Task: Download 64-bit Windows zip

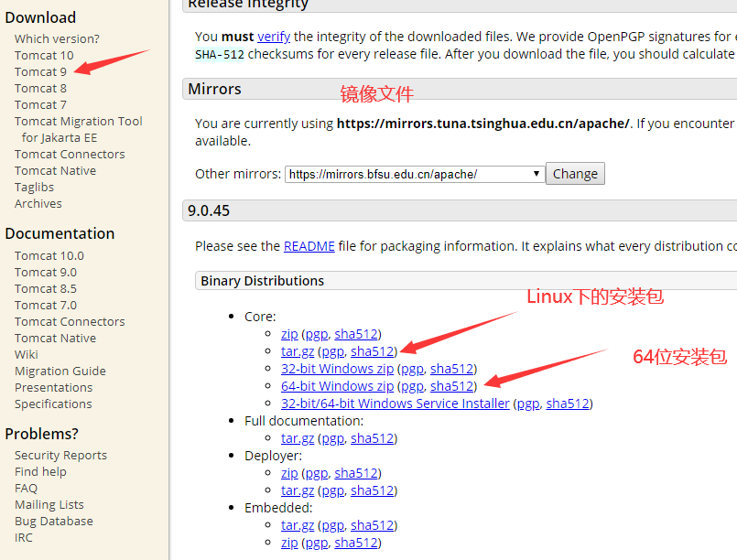Action: [x=338, y=386]
